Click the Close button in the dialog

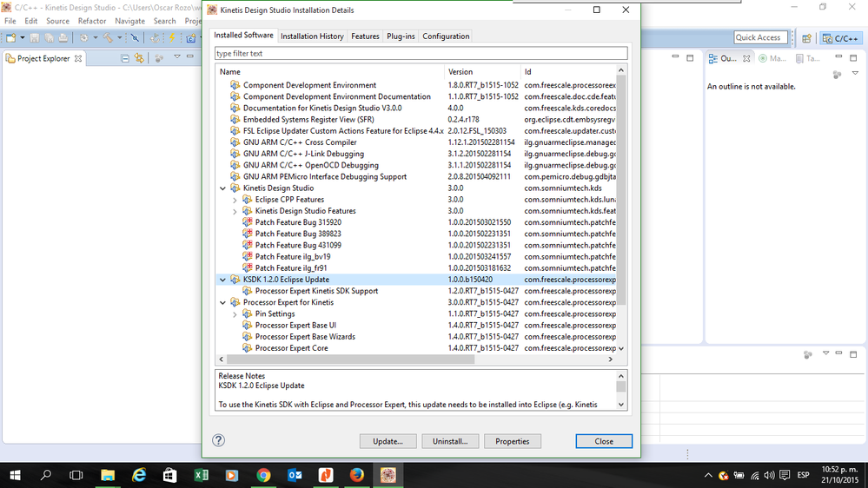(x=603, y=441)
